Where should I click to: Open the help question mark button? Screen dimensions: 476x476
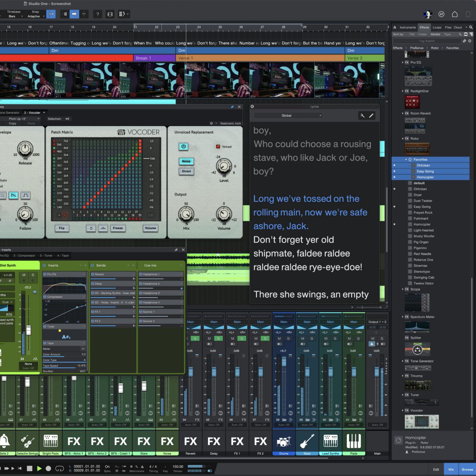(97, 14)
